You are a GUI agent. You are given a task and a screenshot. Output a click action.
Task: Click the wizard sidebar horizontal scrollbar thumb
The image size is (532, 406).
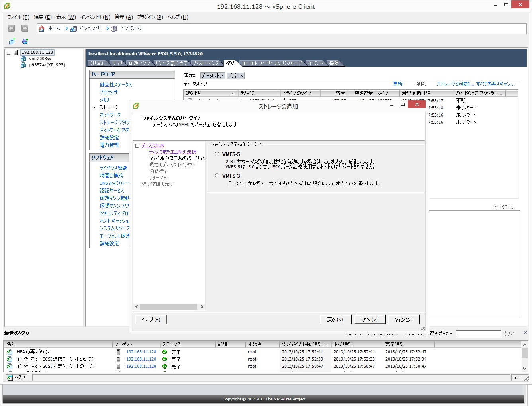pyautogui.click(x=168, y=306)
